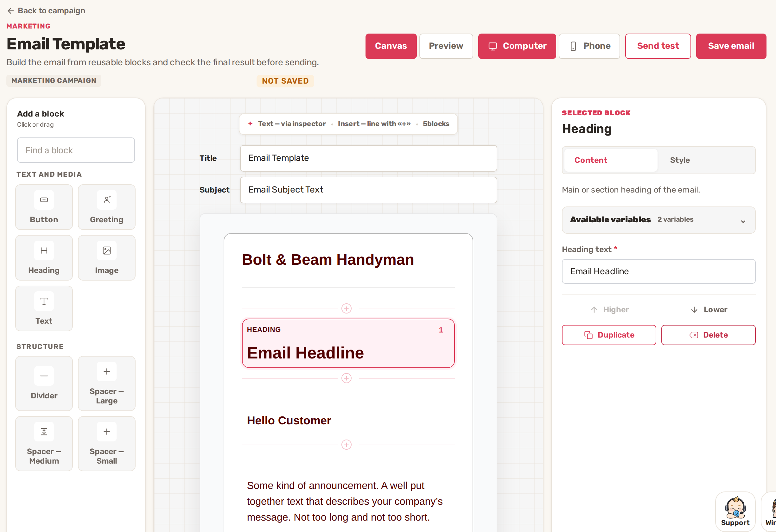Select the Bolt & Beam Handyman header
The image size is (776, 532).
tap(328, 260)
